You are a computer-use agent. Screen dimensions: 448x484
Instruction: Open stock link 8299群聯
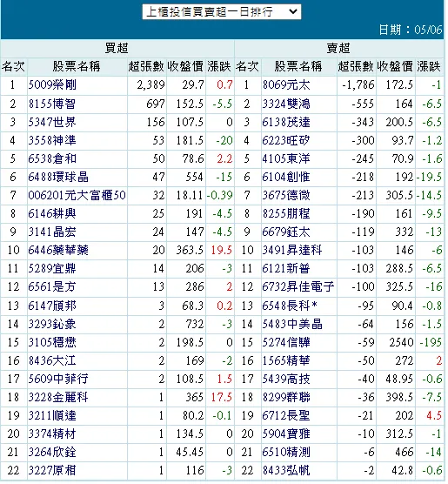[x=286, y=397]
